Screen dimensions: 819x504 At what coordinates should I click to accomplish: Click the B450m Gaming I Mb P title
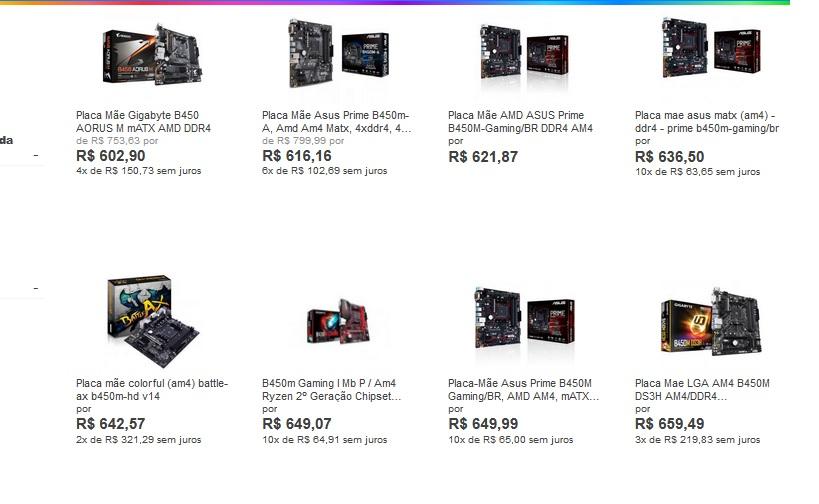332,390
